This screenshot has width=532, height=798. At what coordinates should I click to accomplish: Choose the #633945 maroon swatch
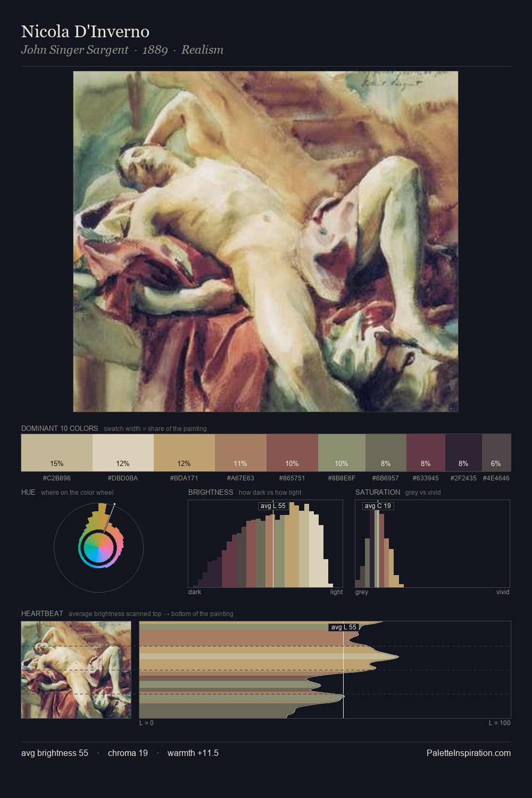[x=426, y=453]
